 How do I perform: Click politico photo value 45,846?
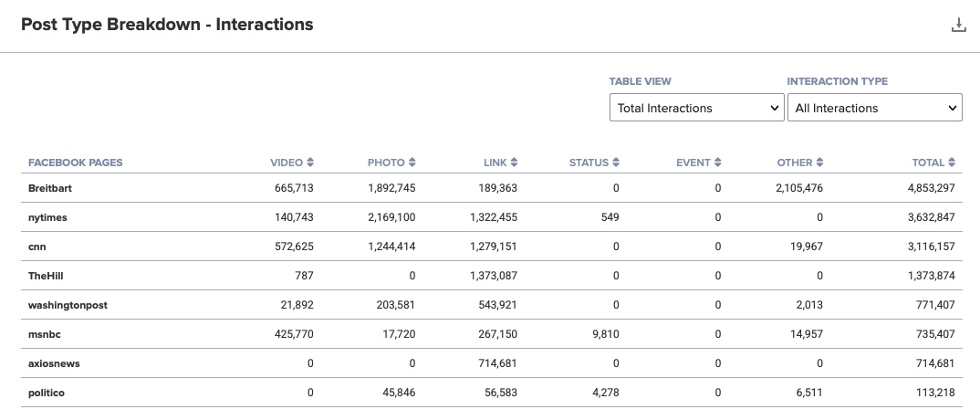[399, 394]
